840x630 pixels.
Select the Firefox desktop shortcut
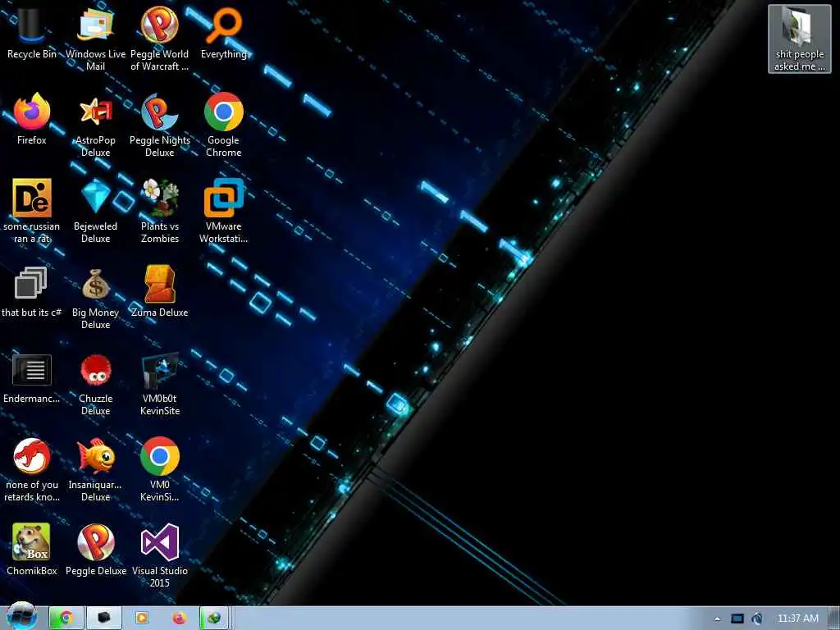coord(32,119)
